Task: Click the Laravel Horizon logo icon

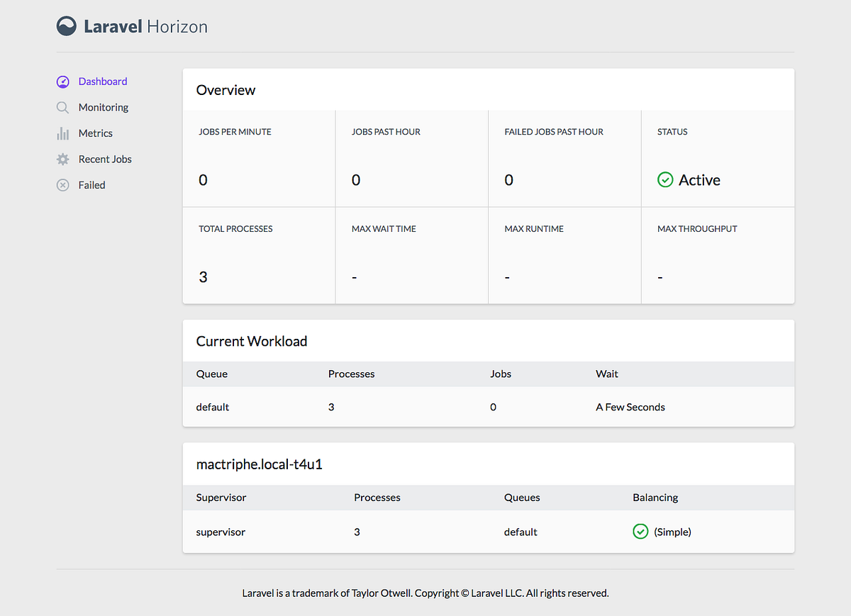Action: 66,26
